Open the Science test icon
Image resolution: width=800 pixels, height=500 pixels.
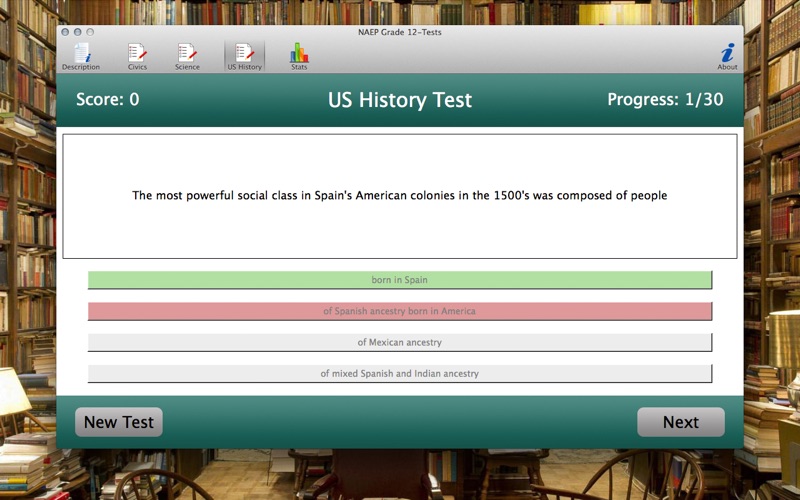tap(187, 57)
